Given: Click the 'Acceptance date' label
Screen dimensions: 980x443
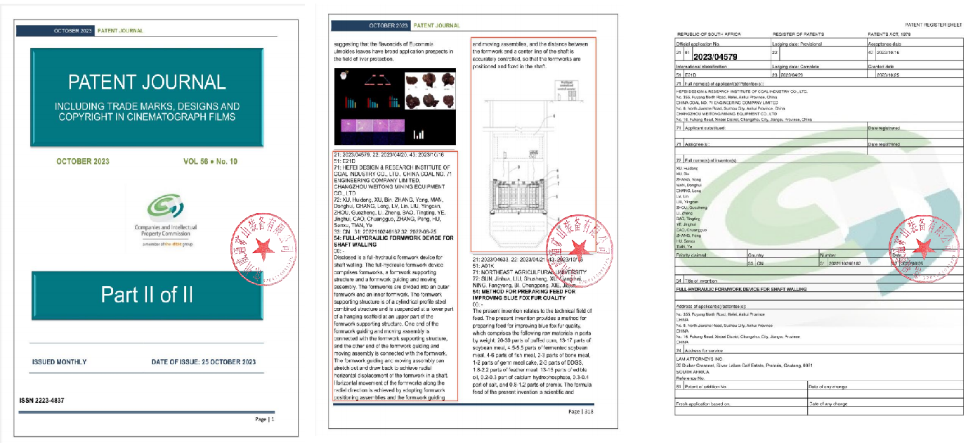Looking at the screenshot, I should [886, 44].
